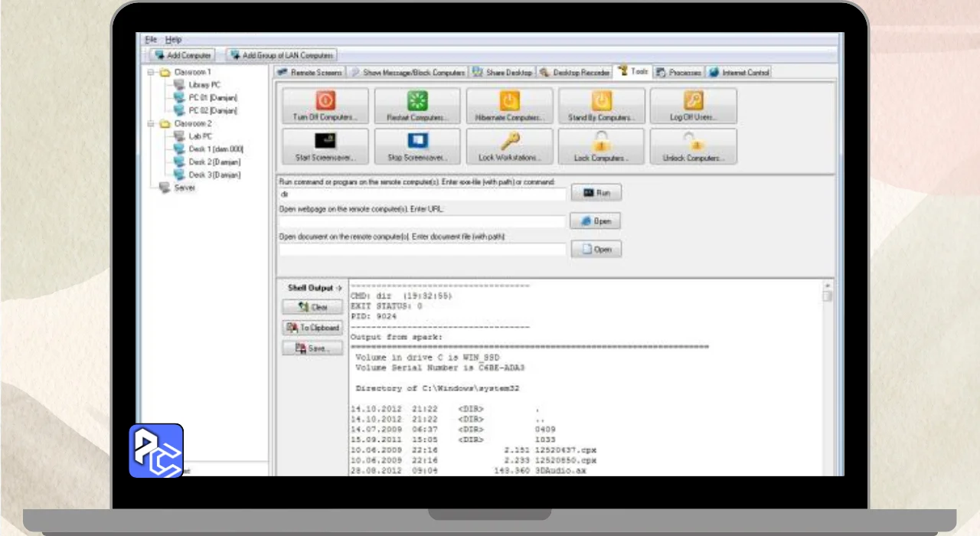Screen dimensions: 980x536
Task: Click Stop Screensaver
Action: 417,146
